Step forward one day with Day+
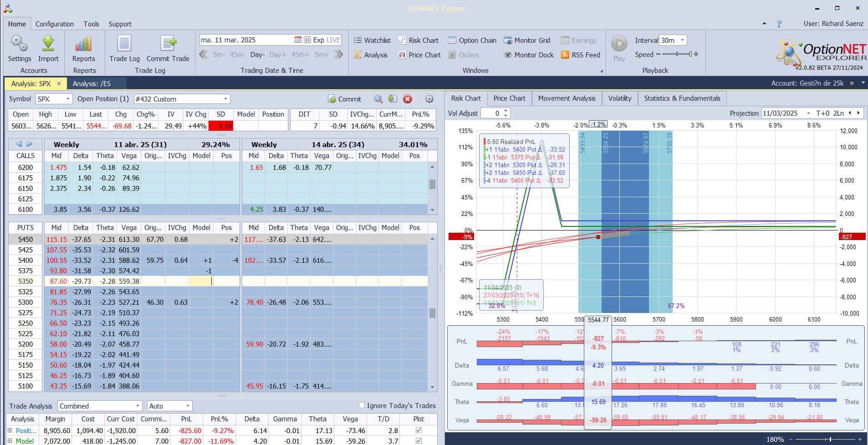 tap(278, 55)
